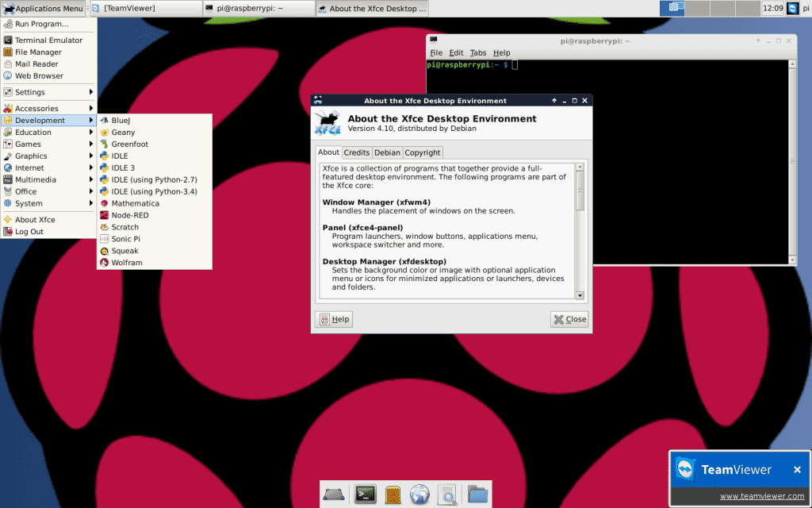Screen dimensions: 812x508
Task: Launch Scratch from Development submenu
Action: tap(124, 227)
